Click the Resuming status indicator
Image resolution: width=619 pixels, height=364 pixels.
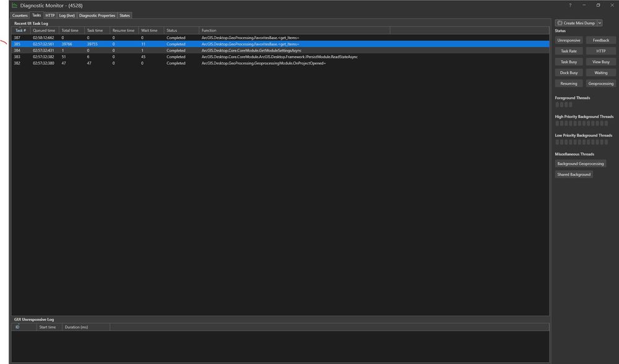coord(568,84)
